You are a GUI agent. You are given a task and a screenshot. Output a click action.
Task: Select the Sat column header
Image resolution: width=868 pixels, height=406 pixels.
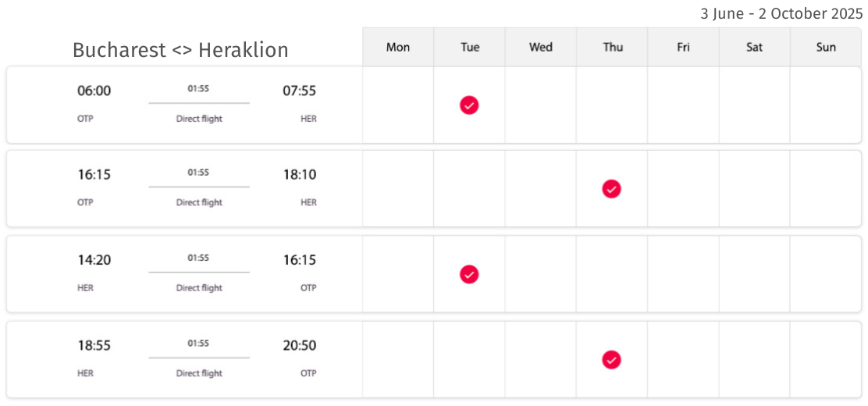tap(755, 47)
